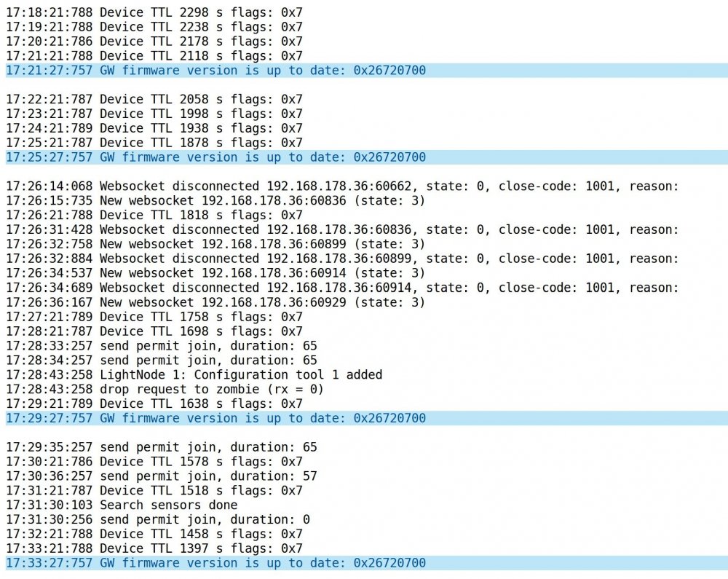Click the Device TTL 1758 s line

(154, 317)
